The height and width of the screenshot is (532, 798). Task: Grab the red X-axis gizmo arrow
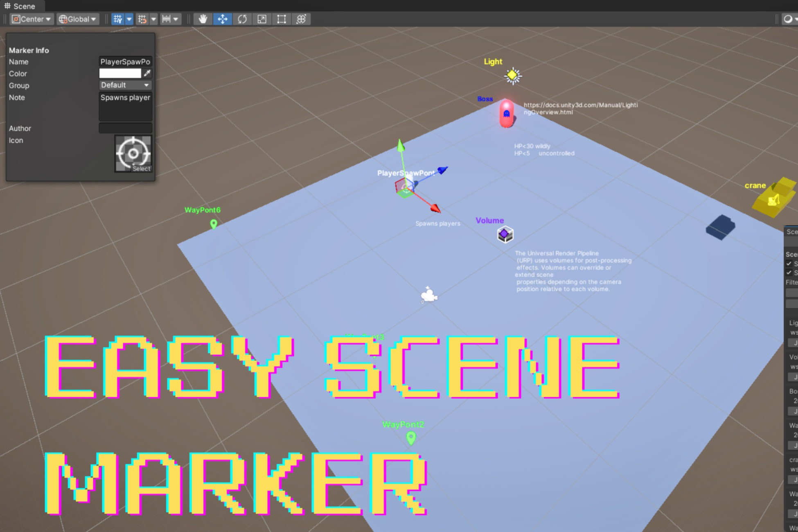(x=435, y=208)
